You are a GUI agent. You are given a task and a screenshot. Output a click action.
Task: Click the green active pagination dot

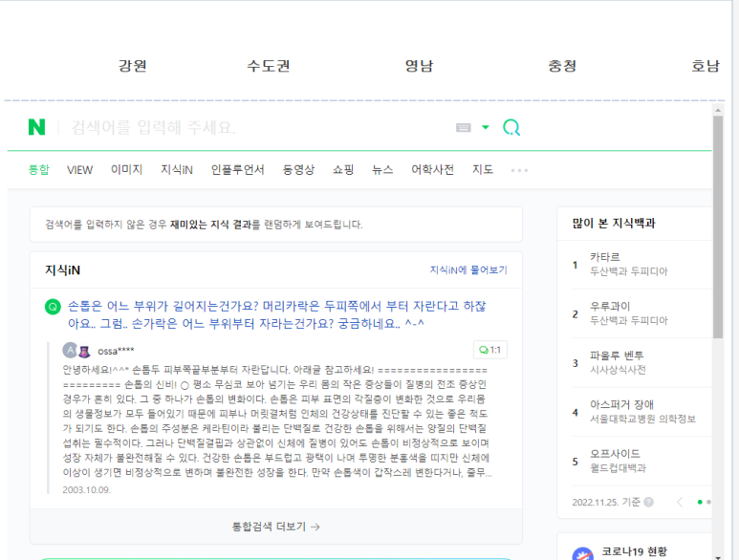pyautogui.click(x=700, y=502)
